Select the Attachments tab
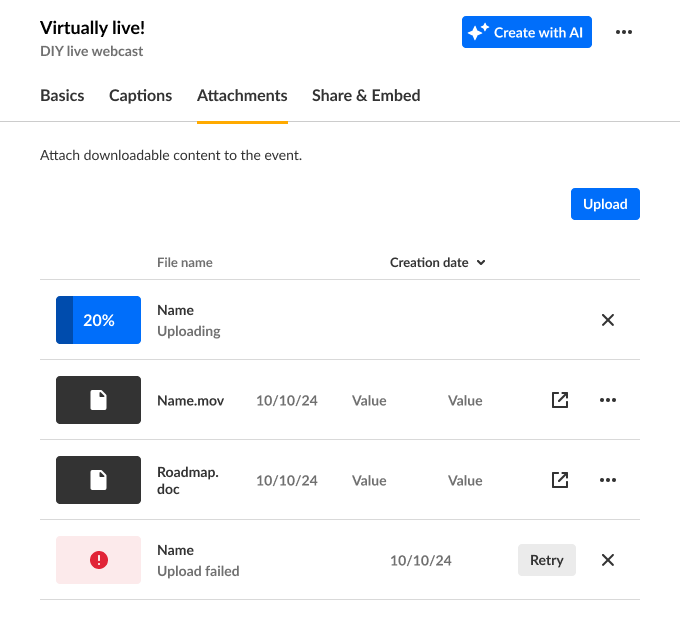The height and width of the screenshot is (632, 680). click(242, 96)
